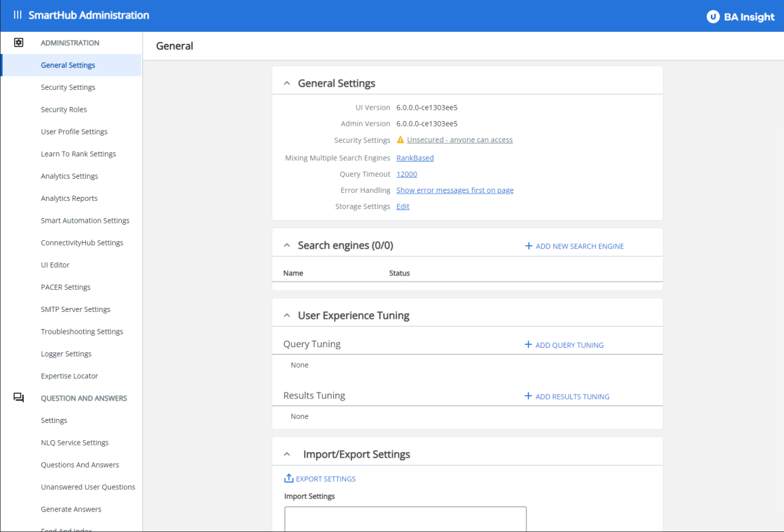Viewport: 784px width, 532px height.
Task: Click the plus icon beside Add Query Tuning
Action: click(528, 345)
